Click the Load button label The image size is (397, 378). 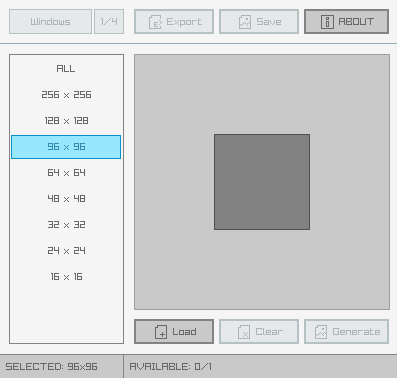pyautogui.click(x=184, y=332)
